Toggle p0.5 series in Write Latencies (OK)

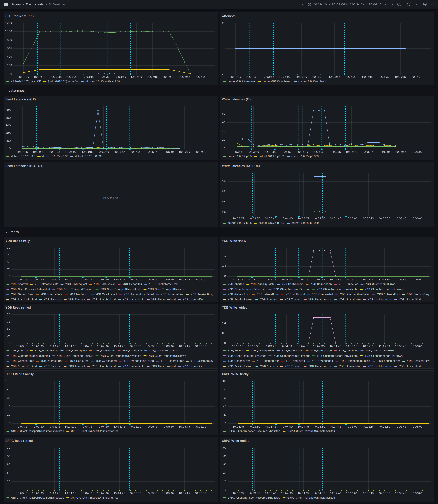point(240,156)
